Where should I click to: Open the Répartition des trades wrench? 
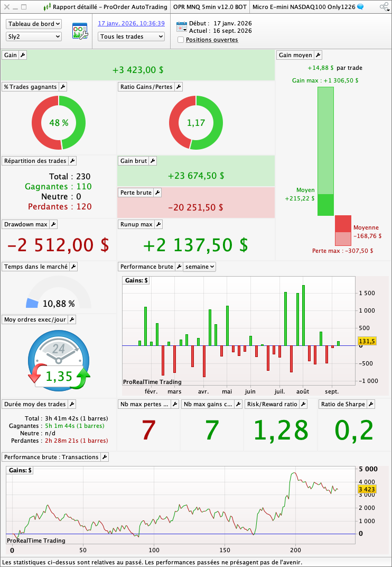72,161
